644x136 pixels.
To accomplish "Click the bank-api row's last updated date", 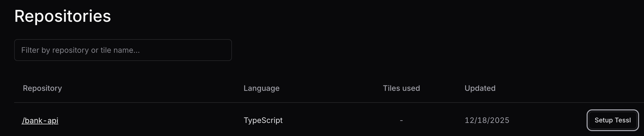I will [487, 120].
